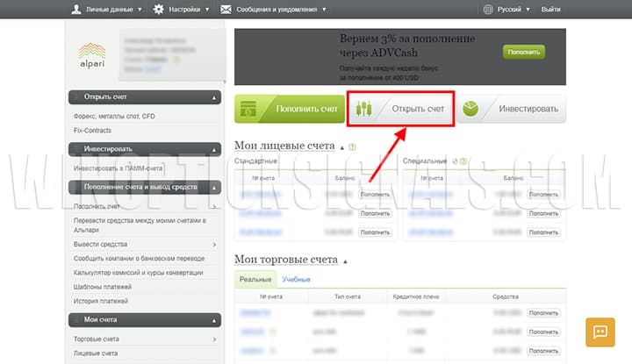Collapse the Мои счета sidebar section
Image resolution: width=632 pixels, height=364 pixels.
[x=215, y=319]
